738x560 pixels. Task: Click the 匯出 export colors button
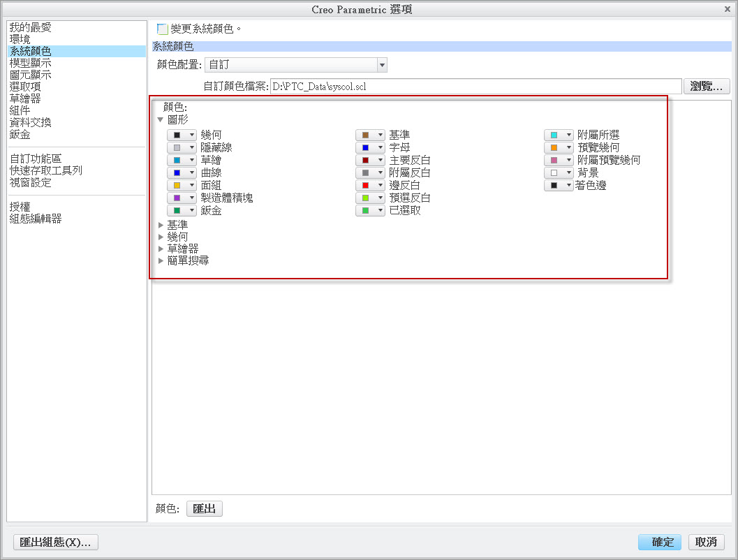(x=204, y=508)
